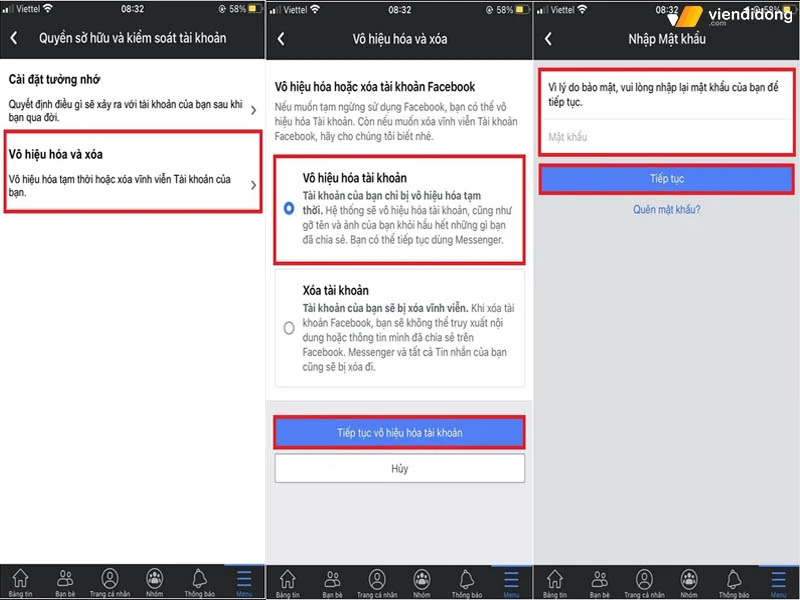Screen dimensions: 800x600
Task: Open Nhóm groups icon on Vô hiệu hóa screen
Action: [422, 581]
